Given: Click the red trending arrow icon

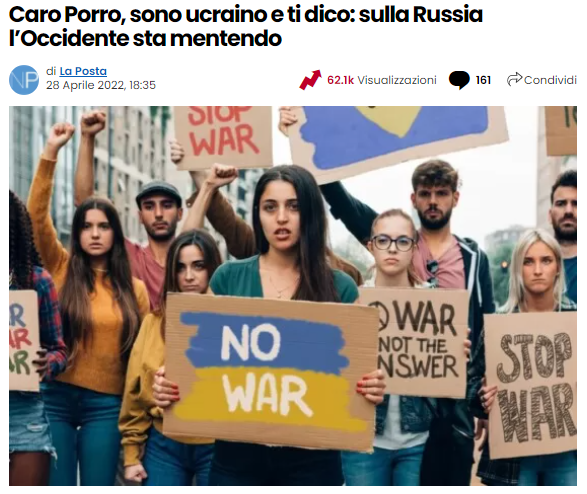Looking at the screenshot, I should point(310,80).
